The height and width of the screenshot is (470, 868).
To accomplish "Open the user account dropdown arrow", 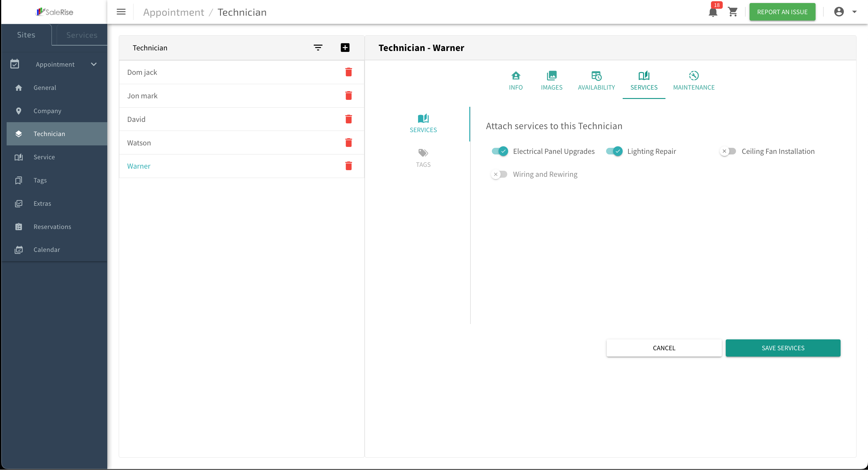I will 854,12.
